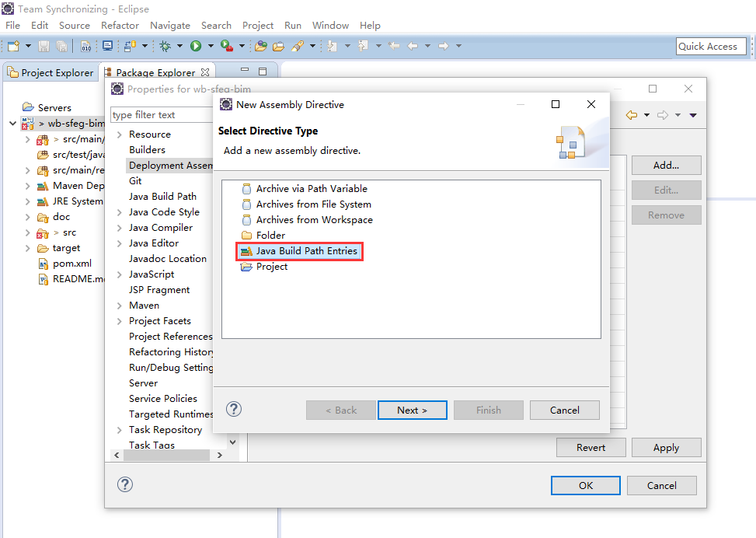Click the Previous Annotation toolbar icon

pos(363,46)
